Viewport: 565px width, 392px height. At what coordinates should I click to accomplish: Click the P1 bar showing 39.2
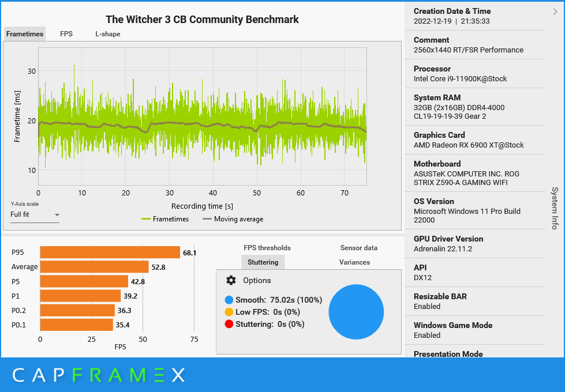pos(80,296)
